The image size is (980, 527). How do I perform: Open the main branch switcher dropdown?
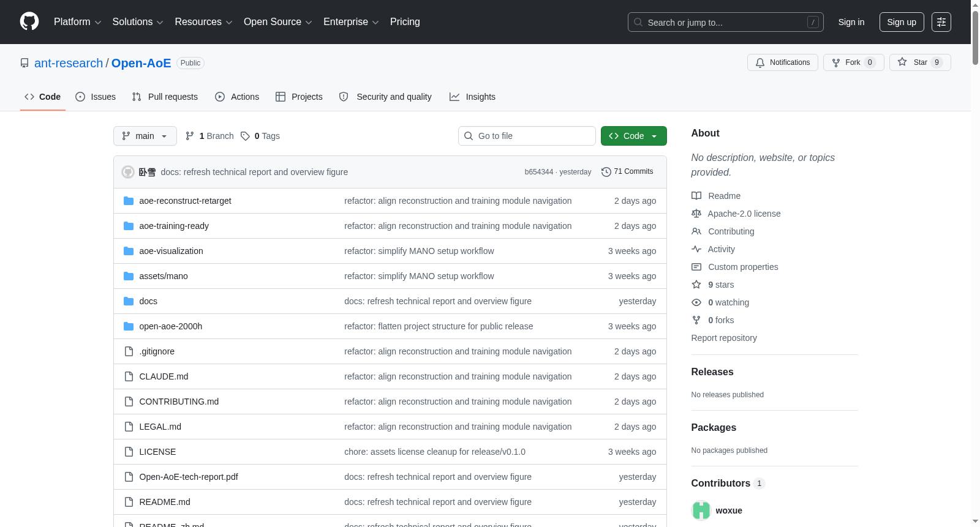pyautogui.click(x=145, y=136)
